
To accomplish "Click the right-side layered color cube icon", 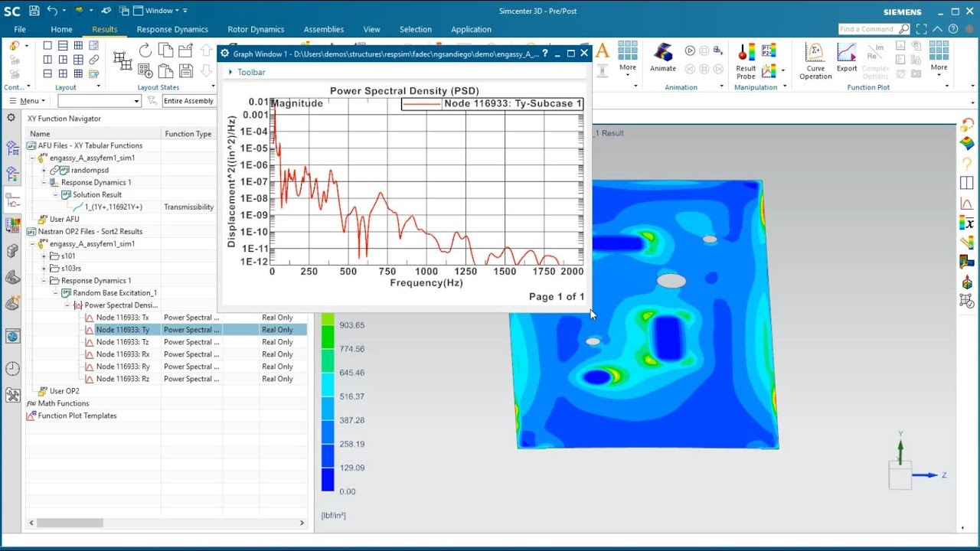I will pyautogui.click(x=967, y=143).
